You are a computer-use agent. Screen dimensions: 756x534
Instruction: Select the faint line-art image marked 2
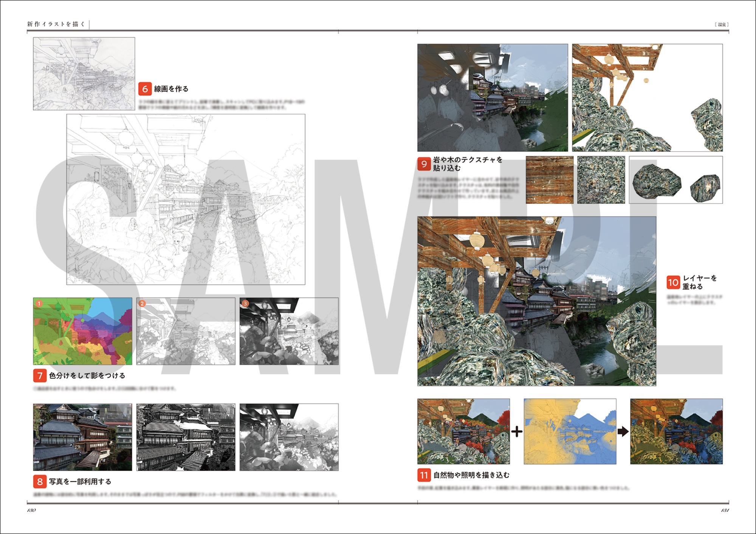tap(186, 331)
